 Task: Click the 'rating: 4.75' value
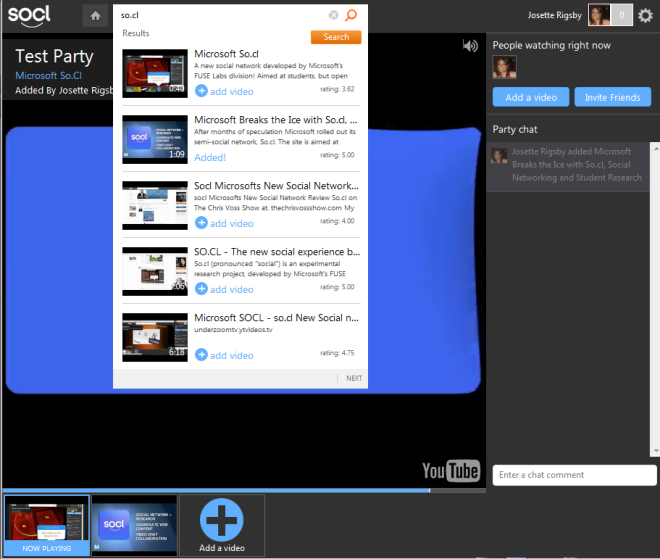point(337,353)
